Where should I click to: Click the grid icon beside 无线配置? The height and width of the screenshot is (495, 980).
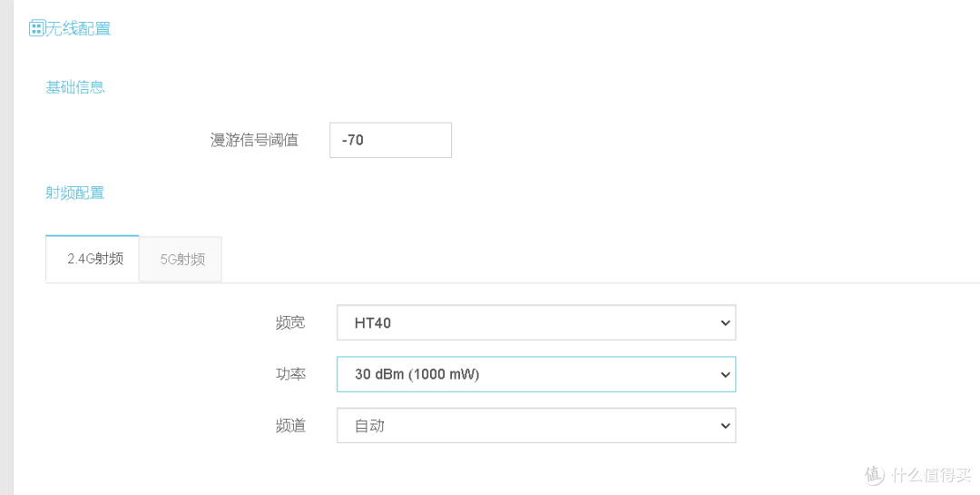37,28
